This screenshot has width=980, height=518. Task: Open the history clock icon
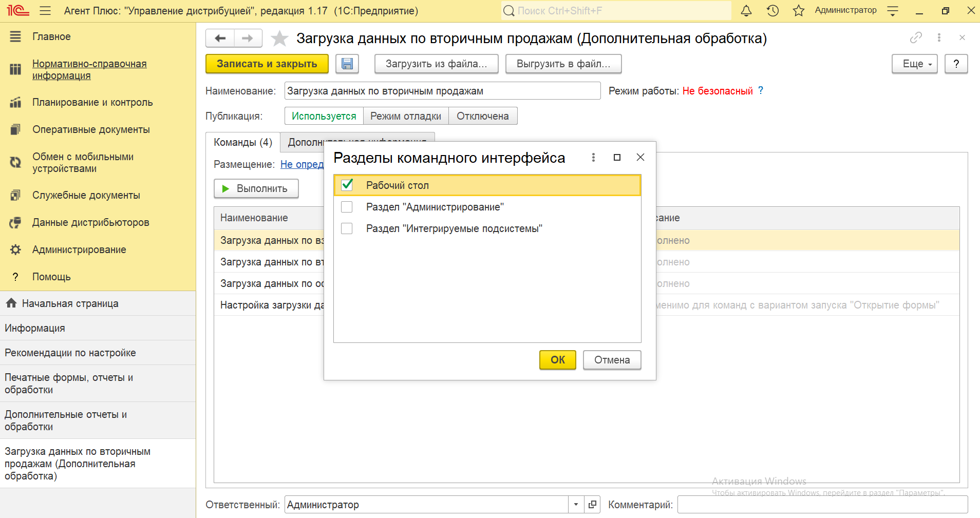772,10
